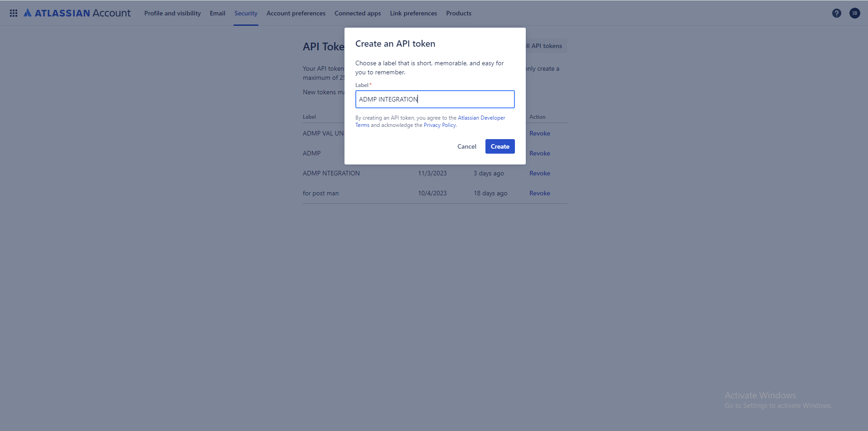Switch to the Email tab

(x=217, y=13)
